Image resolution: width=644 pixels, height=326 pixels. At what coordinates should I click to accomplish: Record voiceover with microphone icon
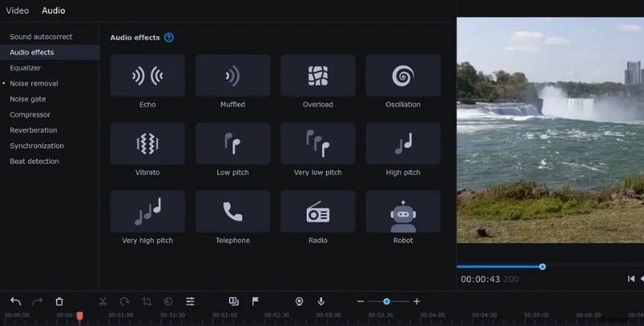coord(321,301)
